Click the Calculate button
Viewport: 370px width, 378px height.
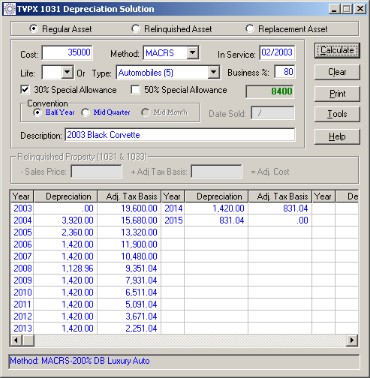tap(337, 51)
